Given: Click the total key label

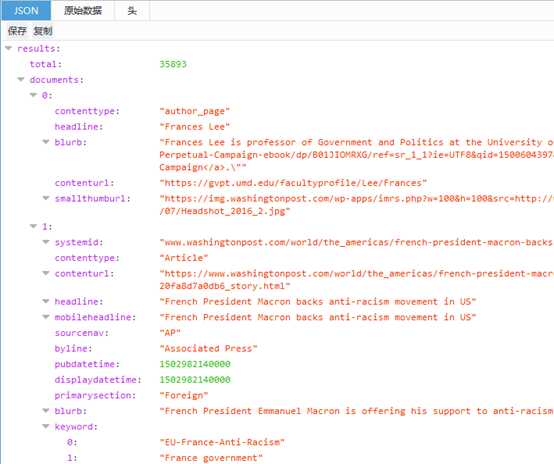Looking at the screenshot, I should (x=46, y=64).
